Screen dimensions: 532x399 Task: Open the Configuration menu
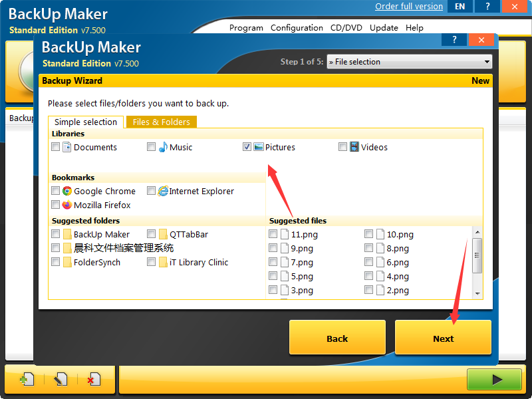297,28
